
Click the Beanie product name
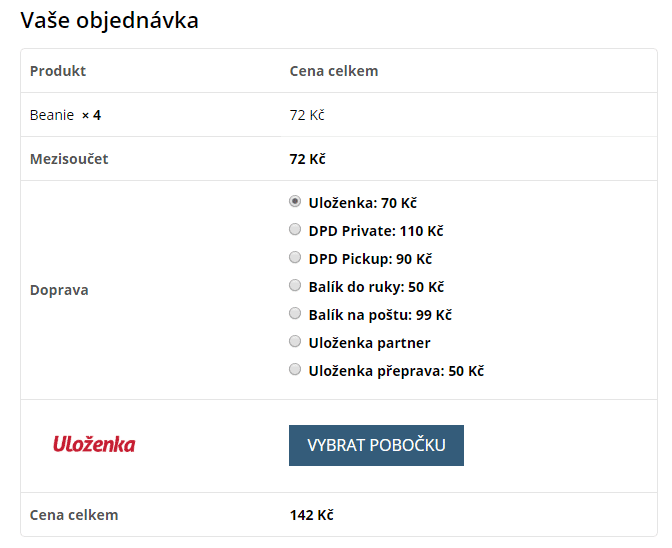coord(52,115)
